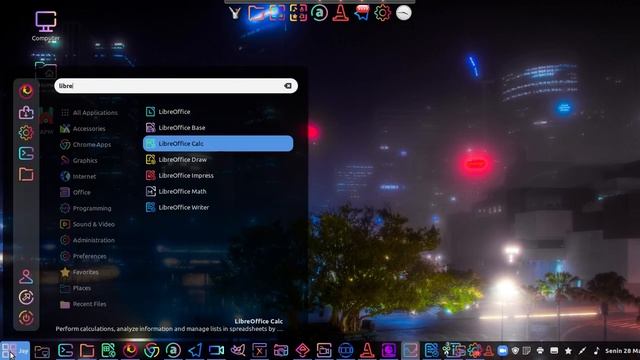The image size is (640, 360).
Task: Click the Y-shaped icon in the top dock
Action: click(235, 13)
